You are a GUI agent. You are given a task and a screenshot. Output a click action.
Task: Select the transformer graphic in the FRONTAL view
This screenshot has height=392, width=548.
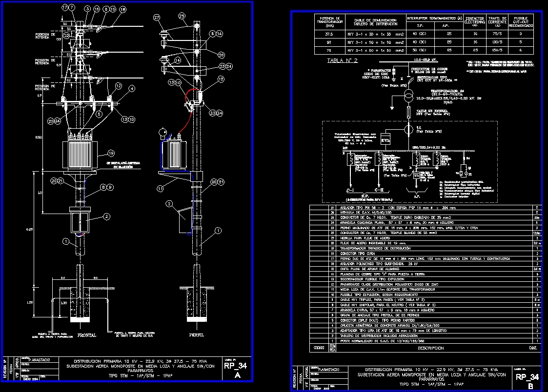coord(80,155)
